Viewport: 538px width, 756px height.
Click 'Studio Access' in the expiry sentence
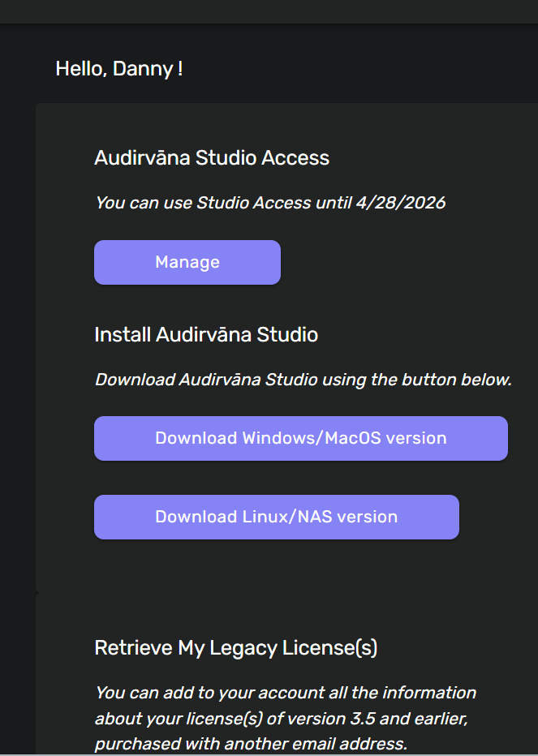coord(254,203)
